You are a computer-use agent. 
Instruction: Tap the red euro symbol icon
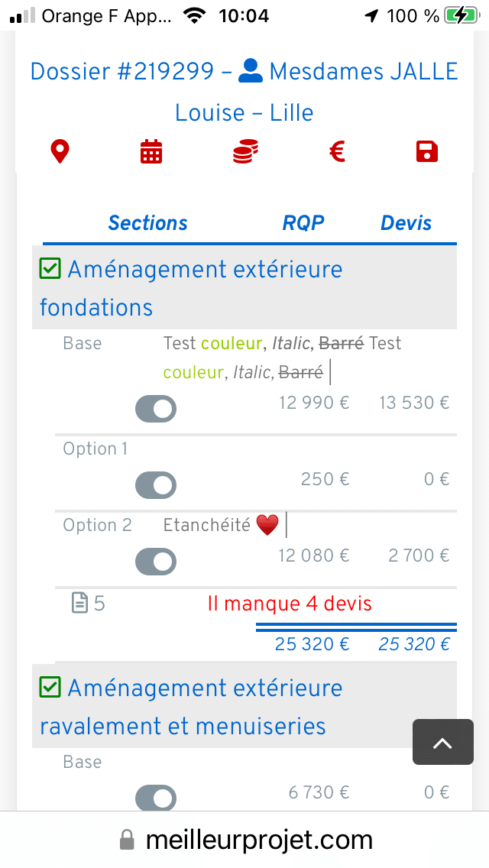(x=337, y=151)
